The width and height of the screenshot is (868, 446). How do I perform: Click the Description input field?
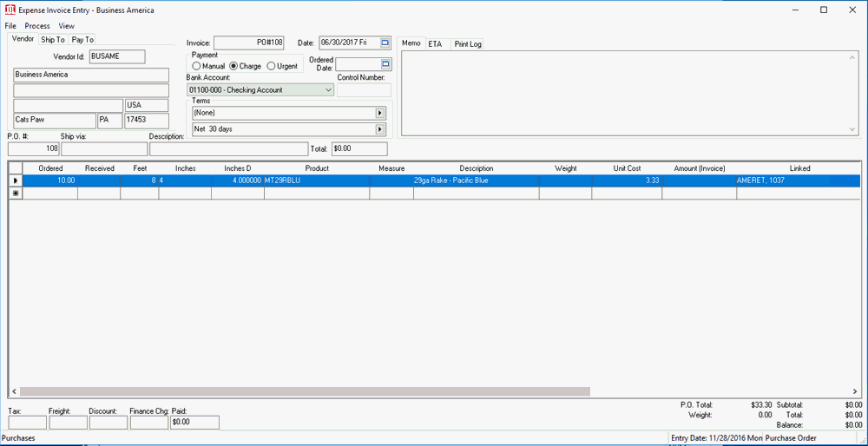[x=228, y=149]
